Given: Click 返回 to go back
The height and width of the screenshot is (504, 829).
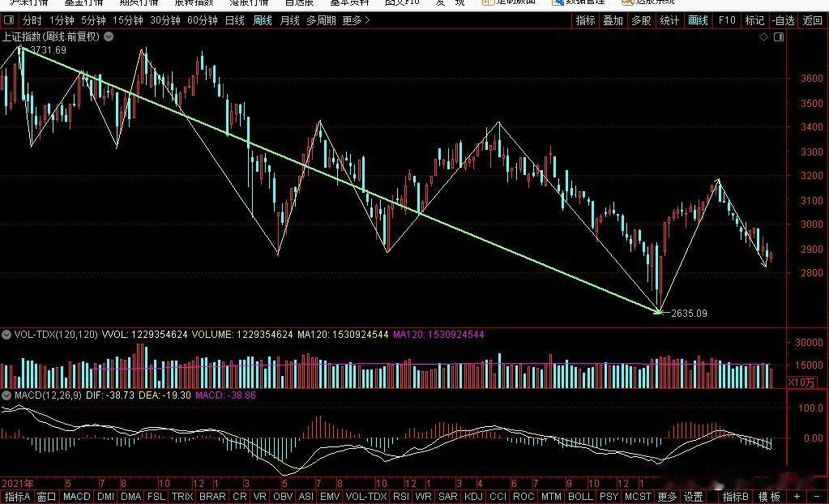Looking at the screenshot, I should [813, 20].
